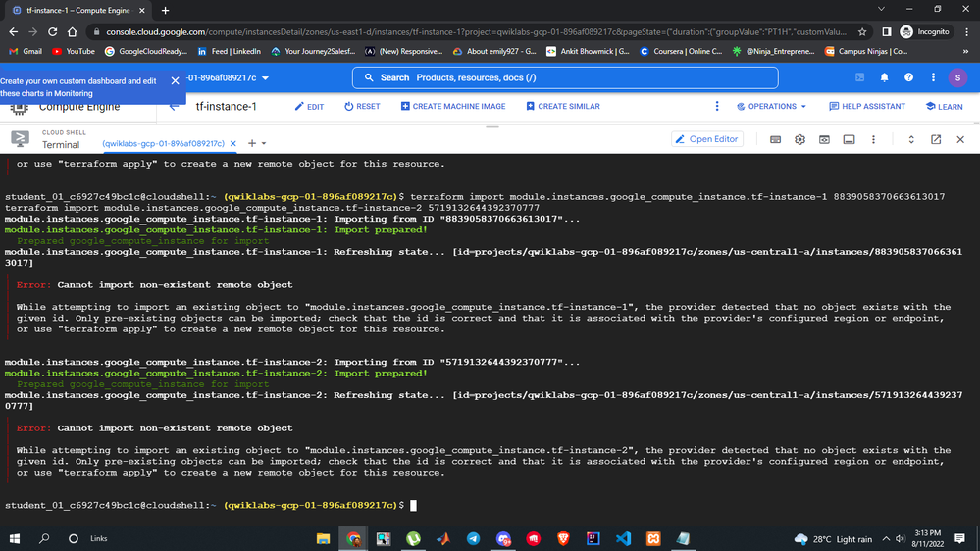Click the back arrow beside tf-instance-1
Screen dimensions: 980x551
[x=174, y=107]
